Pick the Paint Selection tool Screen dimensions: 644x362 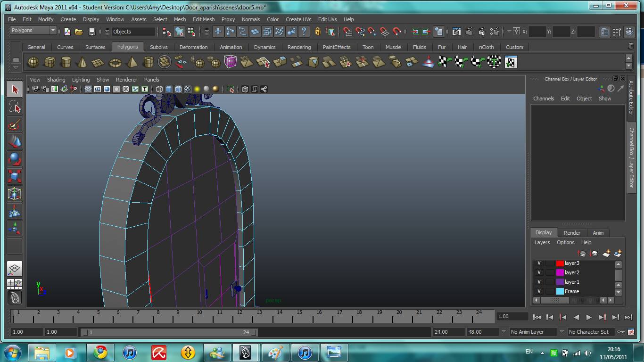click(x=15, y=124)
